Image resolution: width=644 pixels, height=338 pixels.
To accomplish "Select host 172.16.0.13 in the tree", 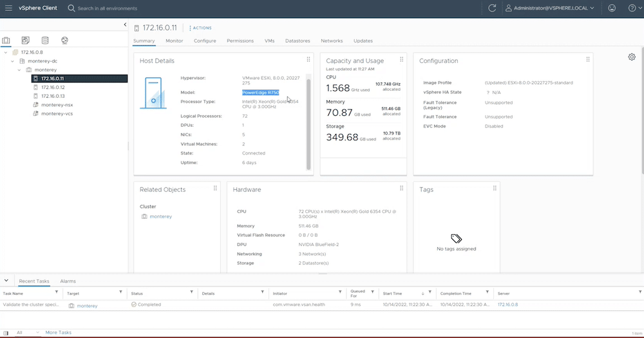I will coord(53,96).
